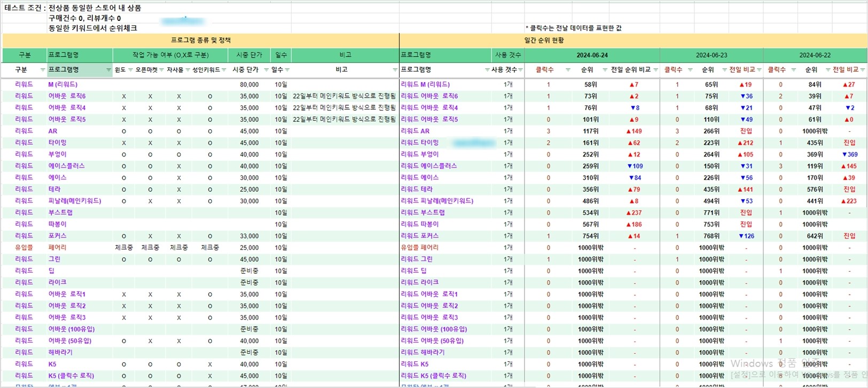Click the 유입플 페어리 cell
This screenshot has height=388, width=868.
click(x=419, y=248)
